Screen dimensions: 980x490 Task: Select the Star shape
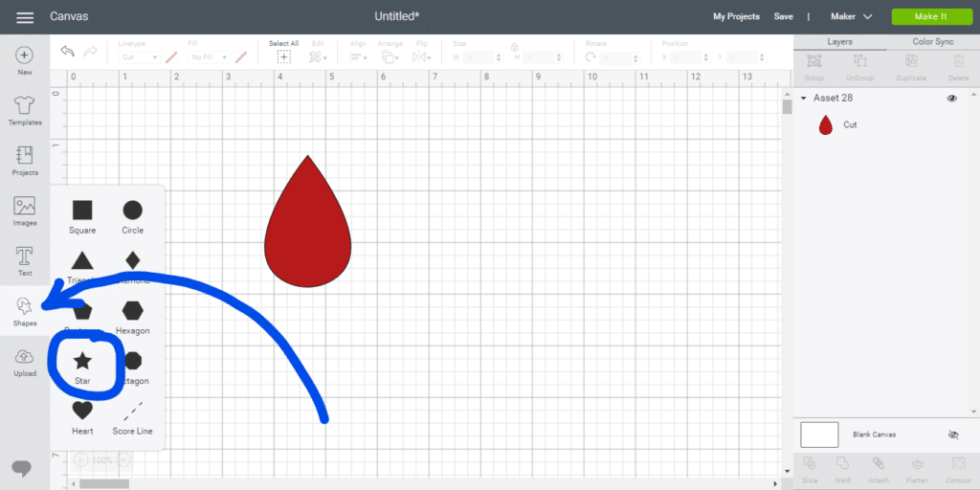(x=82, y=362)
